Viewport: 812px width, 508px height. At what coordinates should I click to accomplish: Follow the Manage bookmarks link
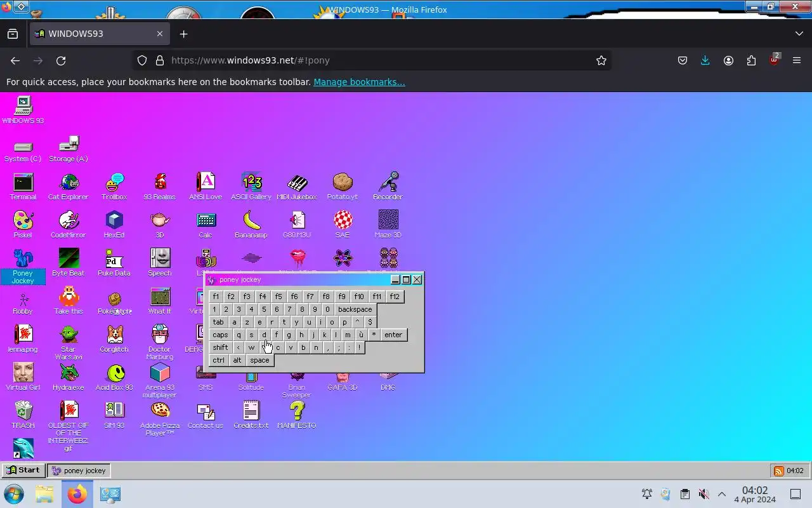[359, 82]
